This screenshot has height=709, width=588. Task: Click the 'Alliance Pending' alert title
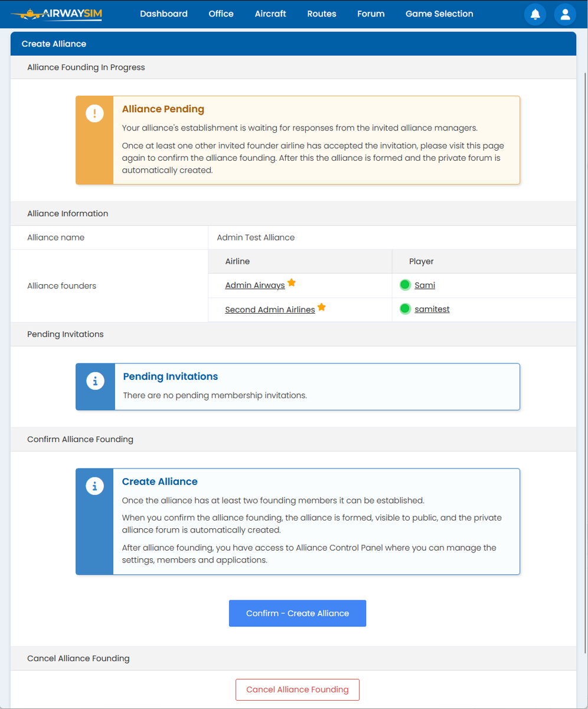[x=163, y=109]
